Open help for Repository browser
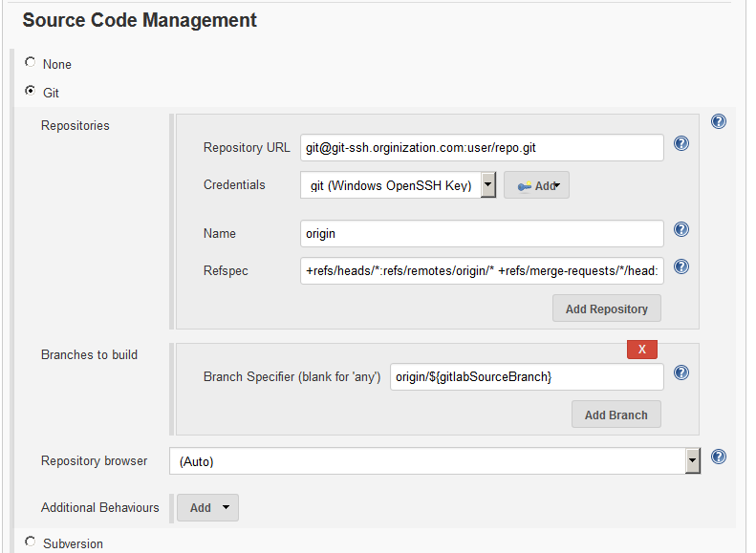Viewport: 756px width, 553px height. pos(719,457)
